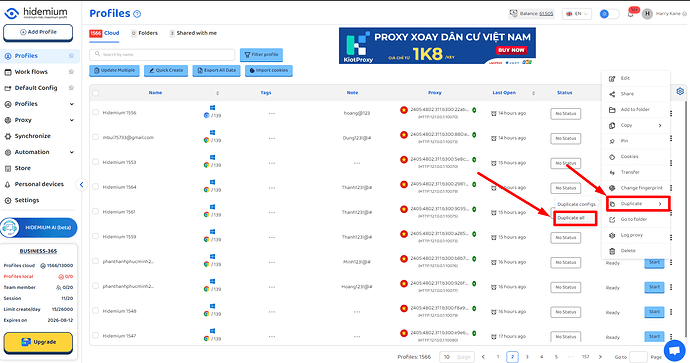690x363 pixels.
Task: Switch to the Folders tab
Action: pyautogui.click(x=144, y=33)
